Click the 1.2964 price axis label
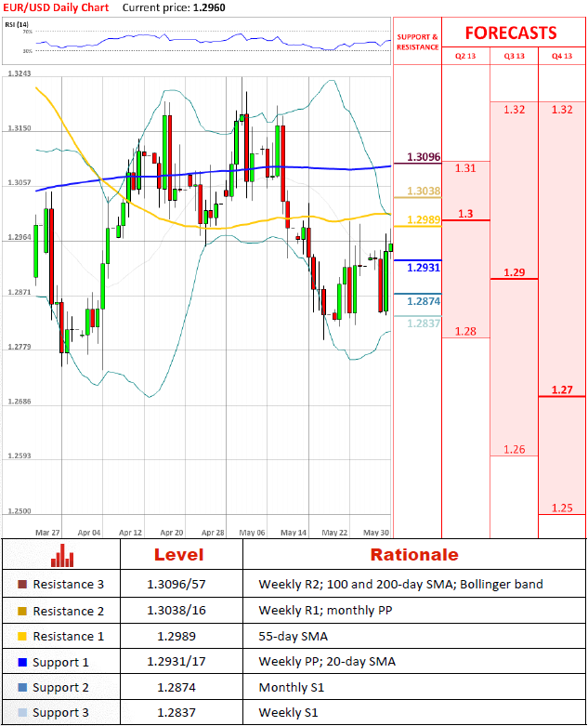Image resolution: width=588 pixels, height=726 pixels. [x=20, y=237]
